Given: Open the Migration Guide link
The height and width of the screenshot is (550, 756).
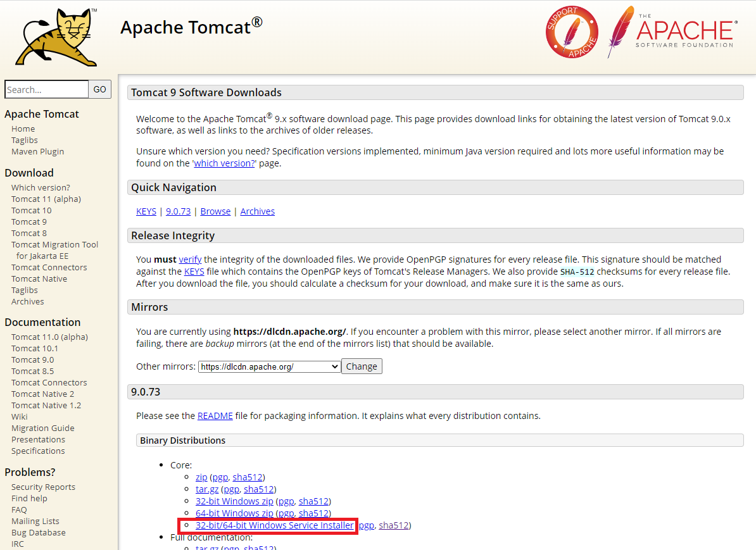Looking at the screenshot, I should 43,428.
